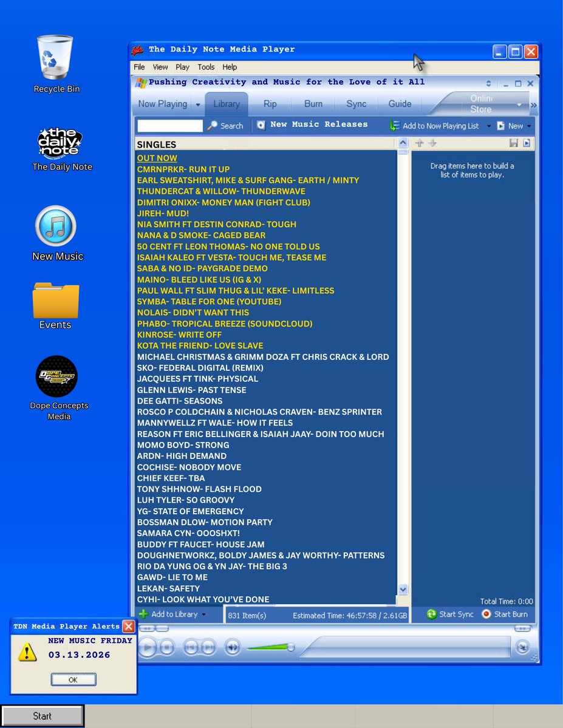Click the Start button on the taskbar

[43, 716]
